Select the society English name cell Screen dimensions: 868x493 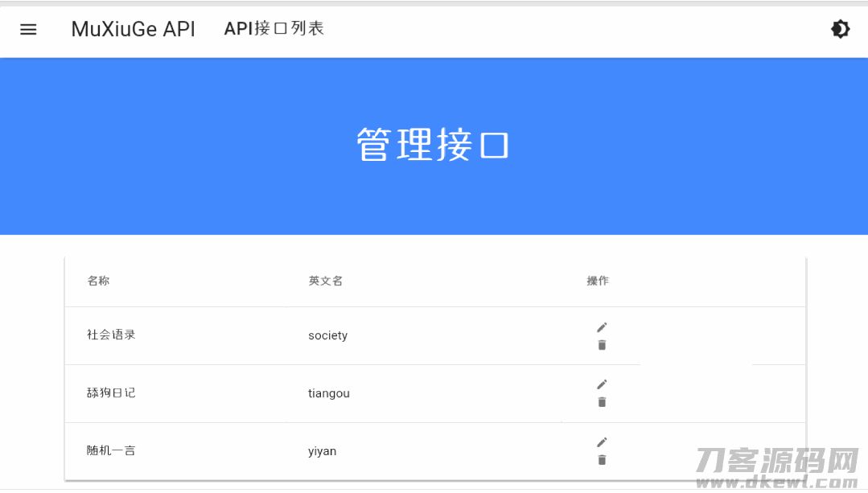coord(327,335)
